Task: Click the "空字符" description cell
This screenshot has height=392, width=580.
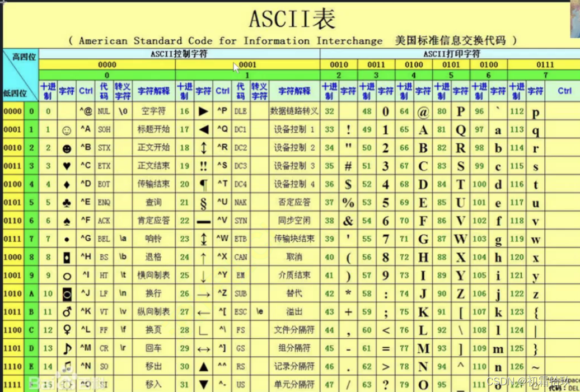Action: coord(153,111)
